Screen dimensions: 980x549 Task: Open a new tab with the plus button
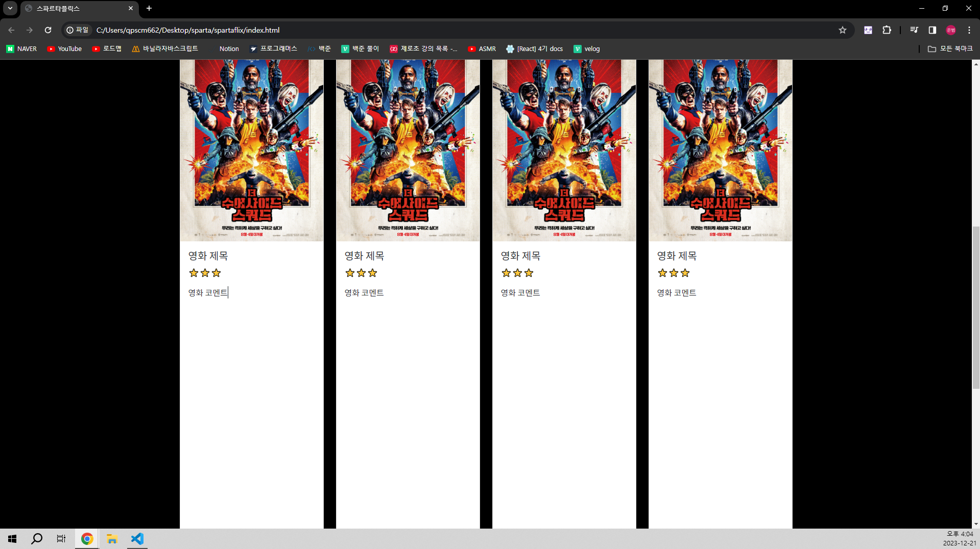point(149,8)
